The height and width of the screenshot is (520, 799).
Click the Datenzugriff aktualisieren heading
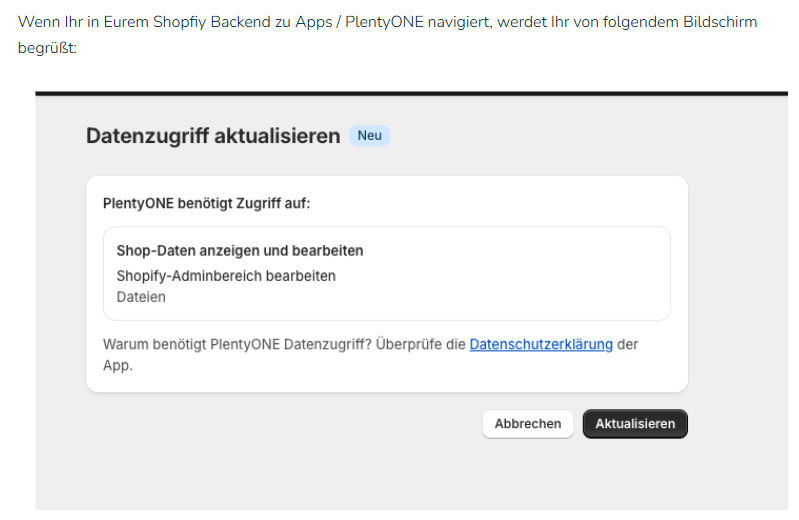213,136
